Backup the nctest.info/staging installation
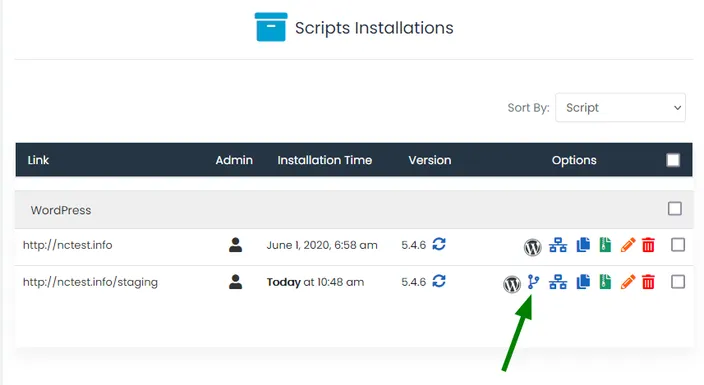This screenshot has width=704, height=385. pyautogui.click(x=605, y=282)
